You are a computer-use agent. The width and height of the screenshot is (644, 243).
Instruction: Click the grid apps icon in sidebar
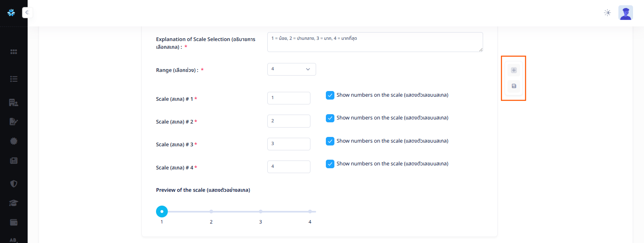pos(14,52)
